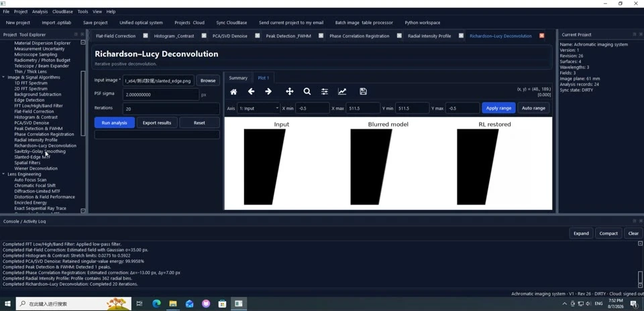
Task: Select the zoom magnifier tool
Action: [x=307, y=92]
